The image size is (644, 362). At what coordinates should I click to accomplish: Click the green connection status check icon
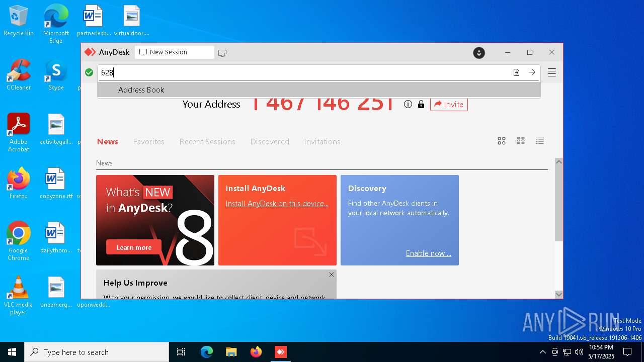coord(89,72)
